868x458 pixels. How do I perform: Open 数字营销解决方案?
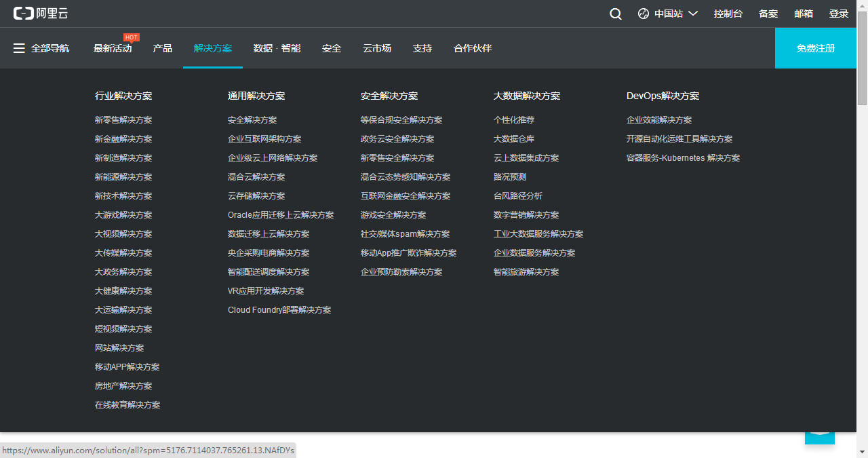click(x=526, y=215)
